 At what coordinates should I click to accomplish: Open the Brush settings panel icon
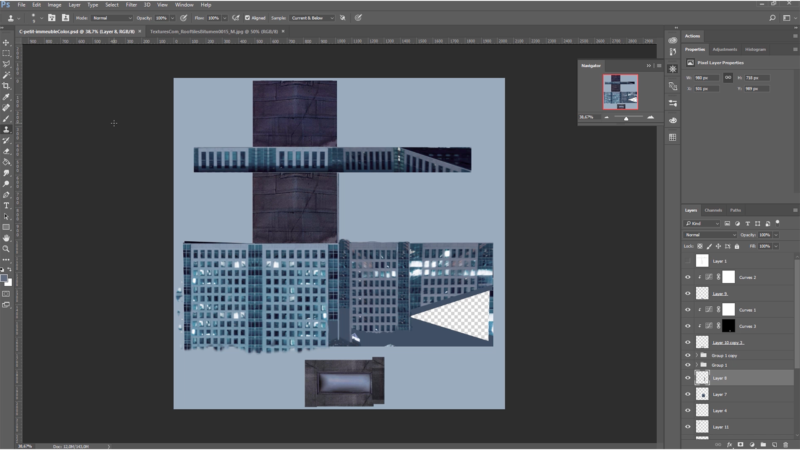(x=52, y=18)
